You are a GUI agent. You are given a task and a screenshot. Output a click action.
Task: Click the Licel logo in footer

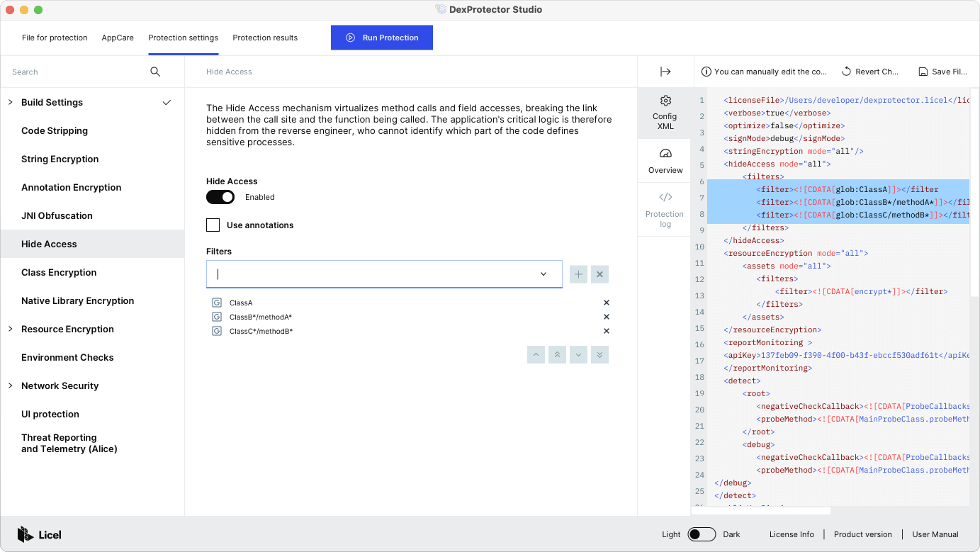pos(39,534)
